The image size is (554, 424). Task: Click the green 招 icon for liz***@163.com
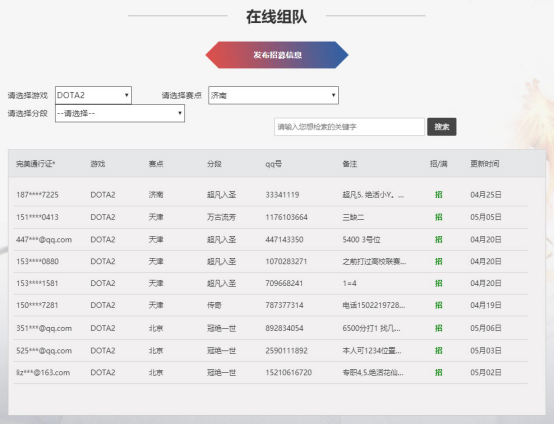438,372
